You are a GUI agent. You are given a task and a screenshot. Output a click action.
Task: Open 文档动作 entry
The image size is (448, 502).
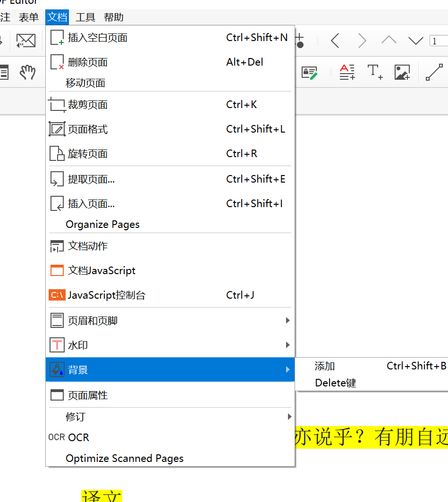coord(170,246)
